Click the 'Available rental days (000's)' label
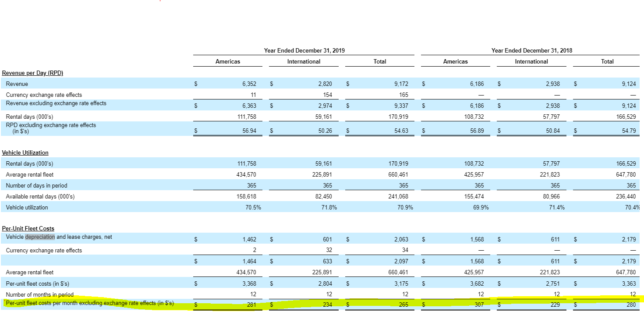 pos(40,196)
